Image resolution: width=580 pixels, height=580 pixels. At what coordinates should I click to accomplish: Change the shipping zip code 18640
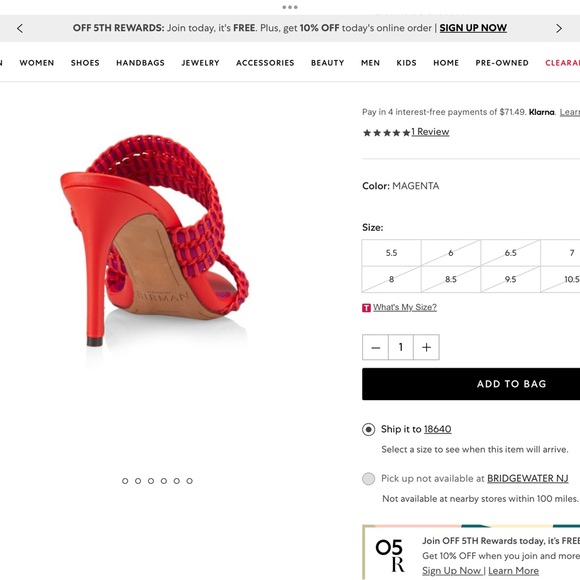click(437, 429)
